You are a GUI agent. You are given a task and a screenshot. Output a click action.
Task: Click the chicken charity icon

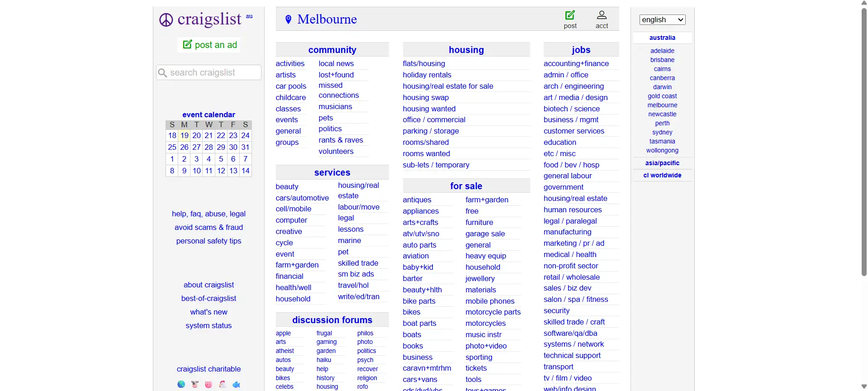(223, 384)
